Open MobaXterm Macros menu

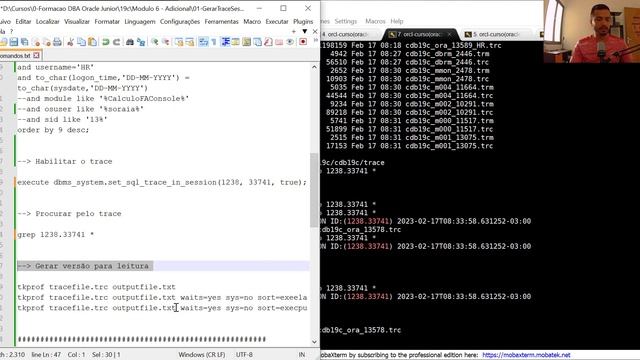[x=375, y=21]
